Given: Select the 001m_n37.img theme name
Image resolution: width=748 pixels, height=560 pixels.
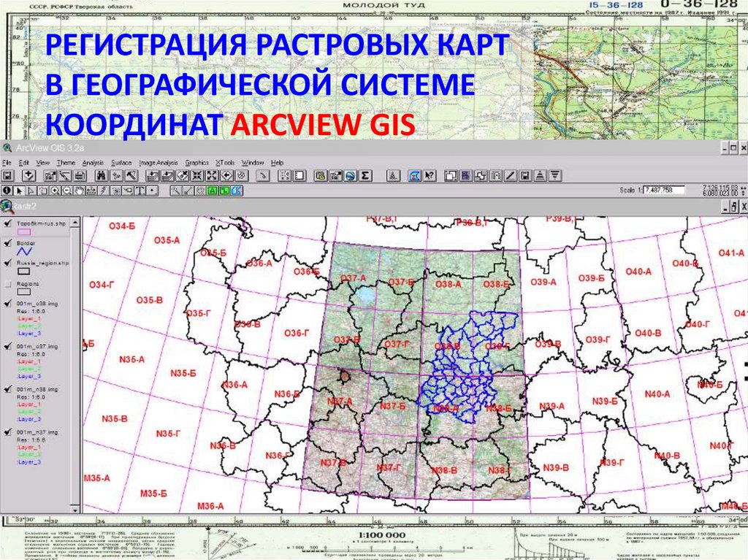Looking at the screenshot, I should point(37,432).
